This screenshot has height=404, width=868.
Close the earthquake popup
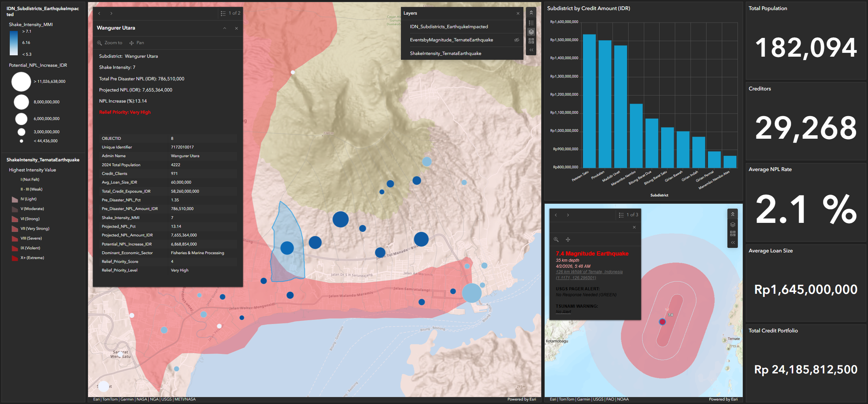point(634,227)
